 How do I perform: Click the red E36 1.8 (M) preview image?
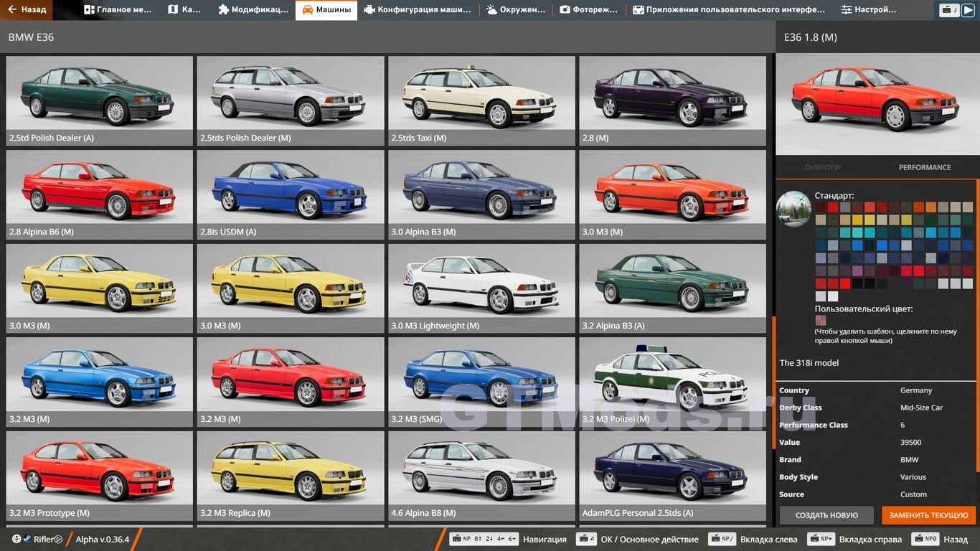(877, 103)
